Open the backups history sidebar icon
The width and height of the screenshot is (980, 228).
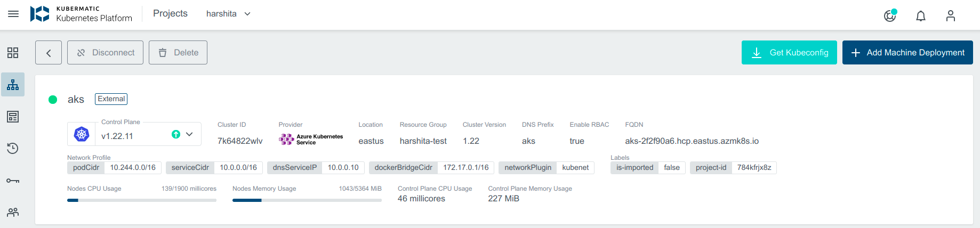pos(13,148)
